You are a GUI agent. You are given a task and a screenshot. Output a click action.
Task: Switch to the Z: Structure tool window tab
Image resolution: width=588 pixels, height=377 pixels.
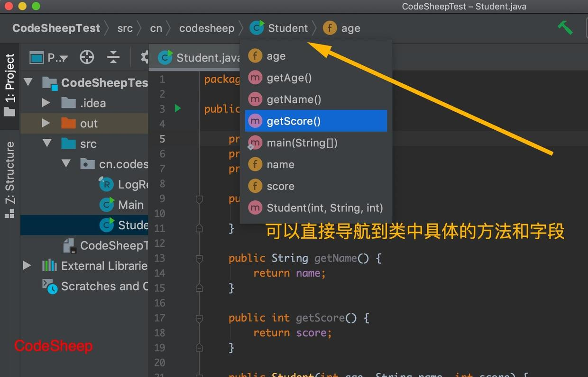click(9, 179)
